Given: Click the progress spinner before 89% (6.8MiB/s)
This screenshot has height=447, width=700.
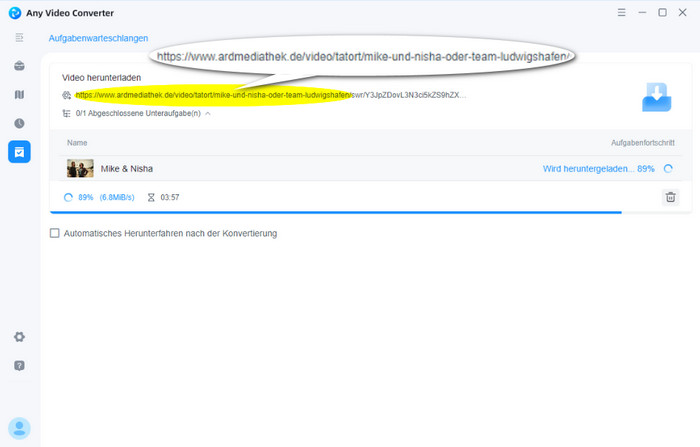Looking at the screenshot, I should click(68, 197).
